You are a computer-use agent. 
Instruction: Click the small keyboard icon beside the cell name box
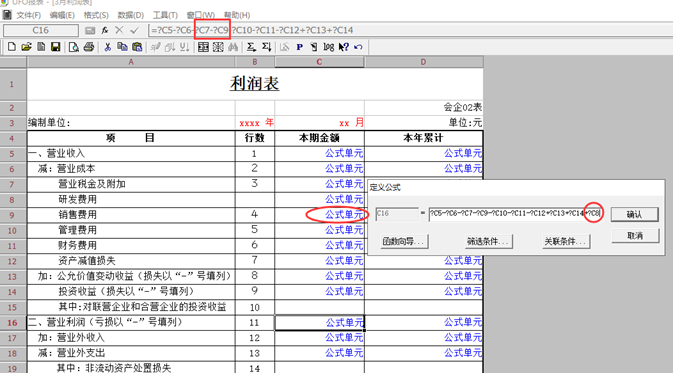[90, 30]
